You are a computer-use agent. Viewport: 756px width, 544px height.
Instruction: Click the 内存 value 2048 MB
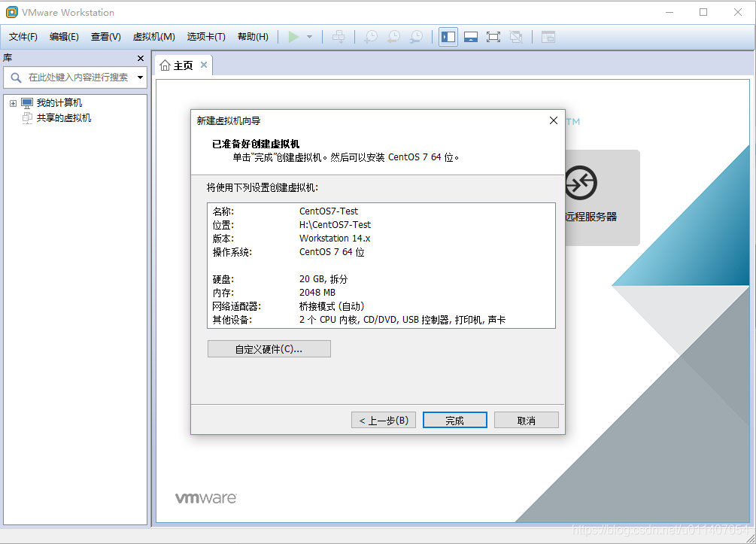click(x=317, y=293)
